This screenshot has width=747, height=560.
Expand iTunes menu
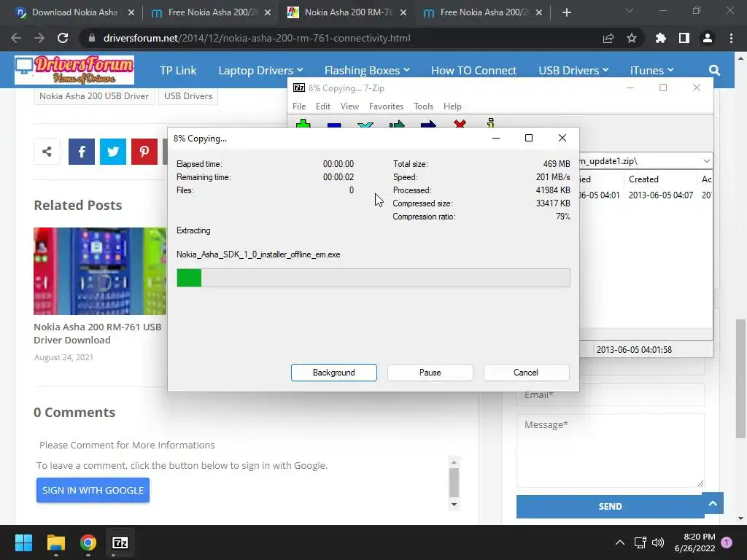coord(651,71)
